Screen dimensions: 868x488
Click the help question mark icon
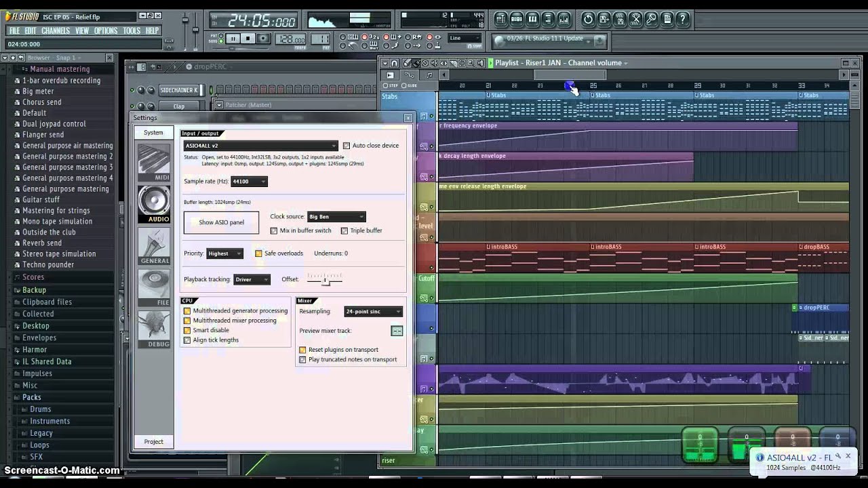pos(682,19)
